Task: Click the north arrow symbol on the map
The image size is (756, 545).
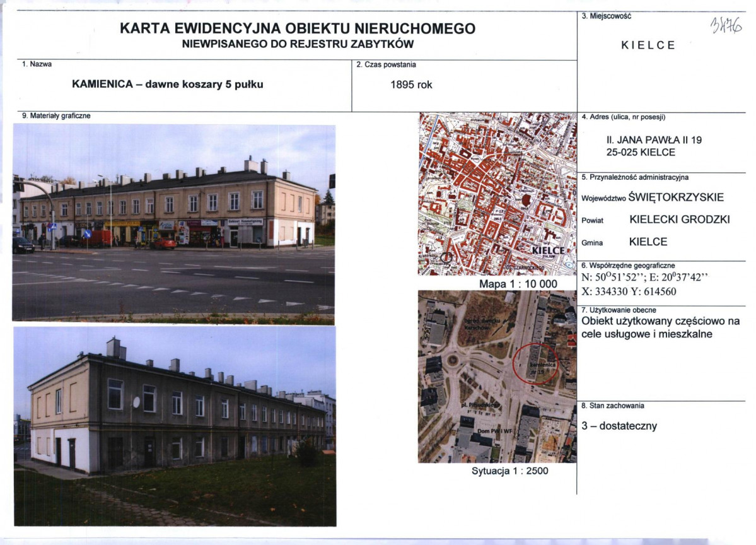Action: pyautogui.click(x=446, y=258)
